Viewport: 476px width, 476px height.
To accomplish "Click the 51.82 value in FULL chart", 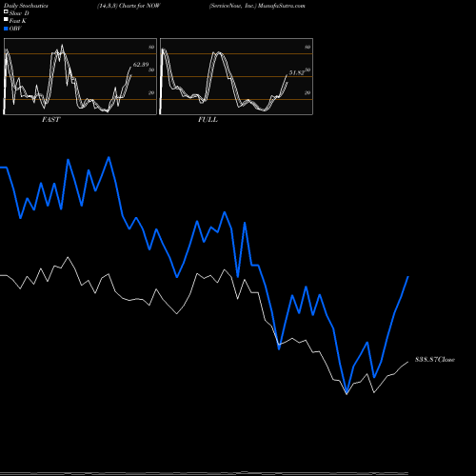I will 296,72.
